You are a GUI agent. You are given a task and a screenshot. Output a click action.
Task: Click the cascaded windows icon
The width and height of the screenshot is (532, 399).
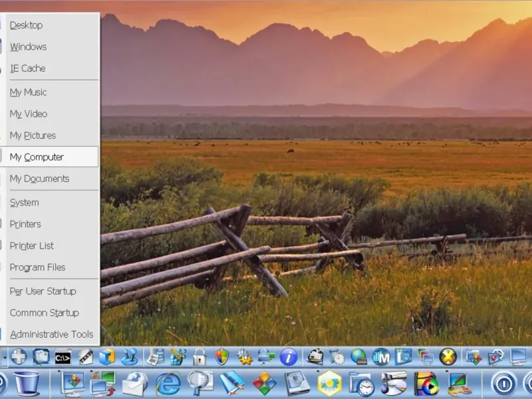tap(426, 357)
